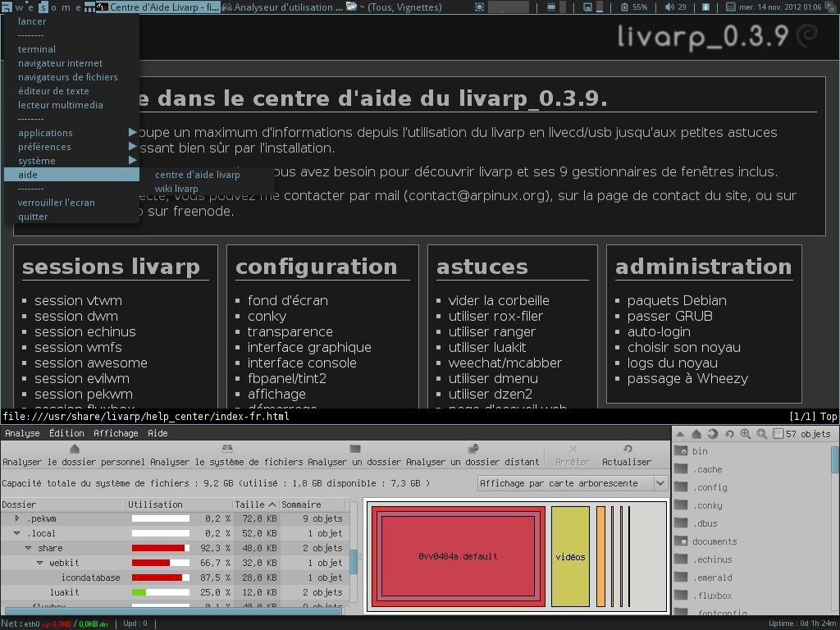
Task: Follow the paquets Debian link
Action: tap(677, 300)
